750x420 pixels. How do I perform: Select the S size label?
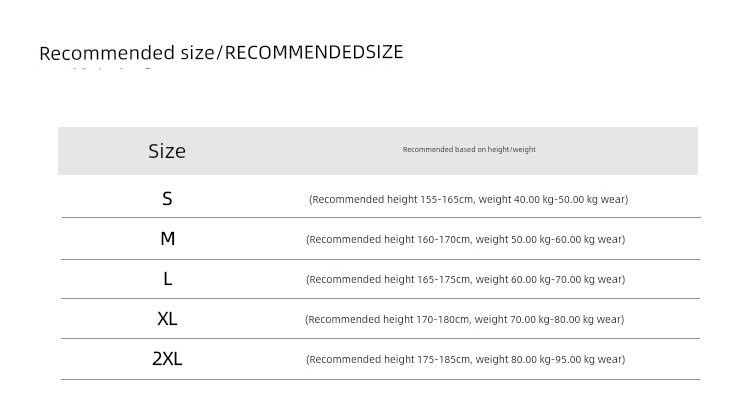pos(167,199)
